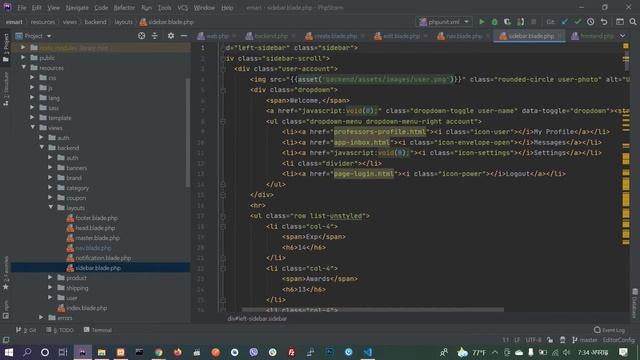Image resolution: width=640 pixels, height=360 pixels.
Task: Click the inspector hat icon in status bar
Action: pos(562,340)
